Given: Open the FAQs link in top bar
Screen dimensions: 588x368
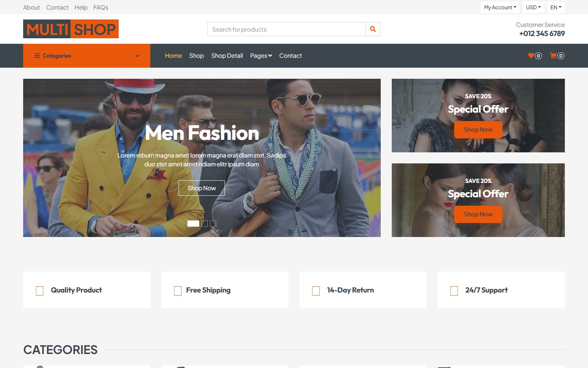Looking at the screenshot, I should click(x=101, y=7).
